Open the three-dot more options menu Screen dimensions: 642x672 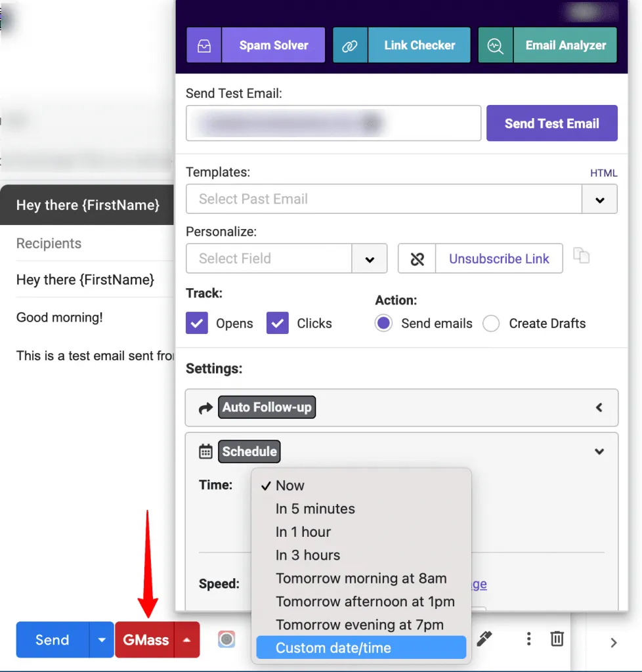coord(529,639)
